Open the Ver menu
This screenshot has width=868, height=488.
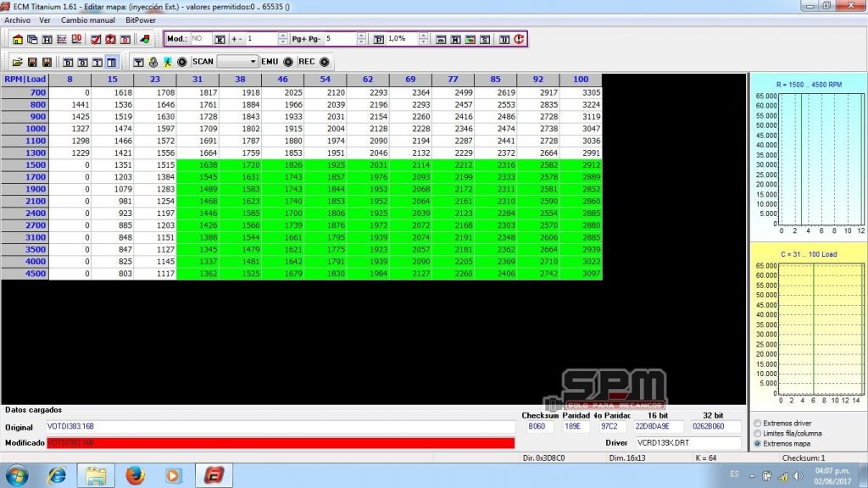coord(45,20)
